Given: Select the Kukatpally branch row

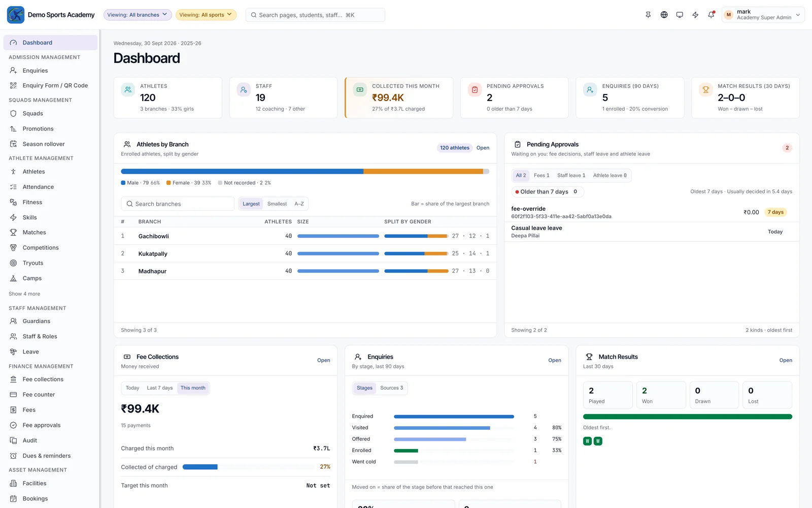Looking at the screenshot, I should (305, 253).
